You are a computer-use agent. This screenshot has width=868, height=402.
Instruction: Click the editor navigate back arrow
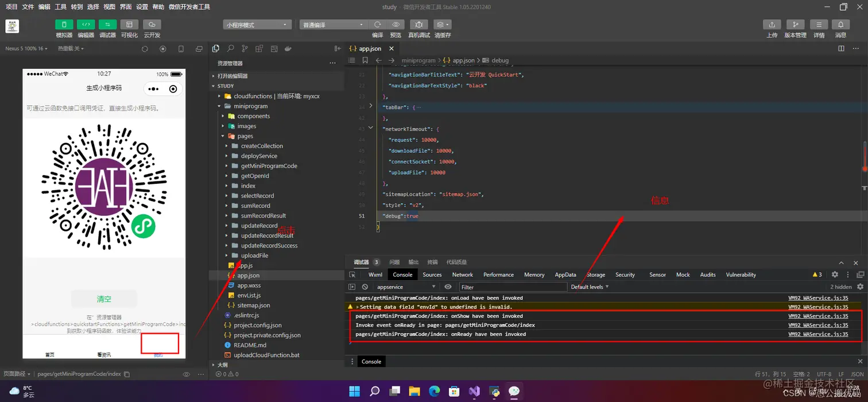point(378,60)
